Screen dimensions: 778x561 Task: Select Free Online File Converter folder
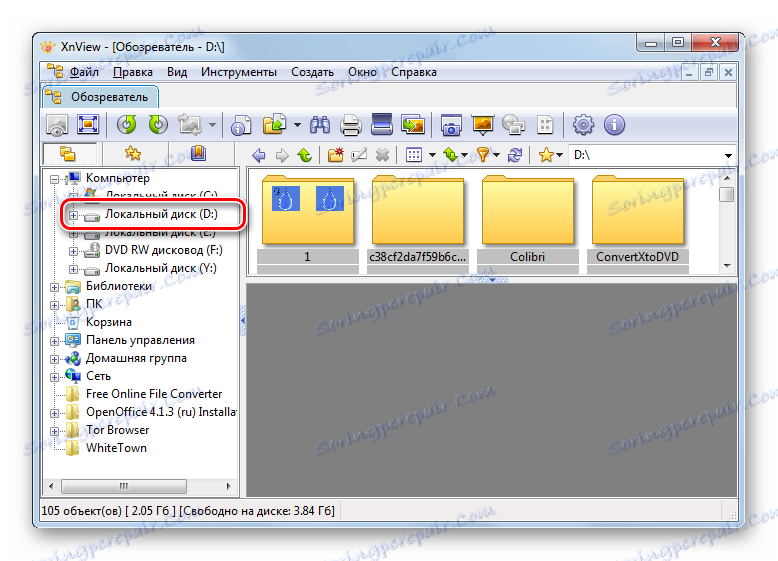154,394
